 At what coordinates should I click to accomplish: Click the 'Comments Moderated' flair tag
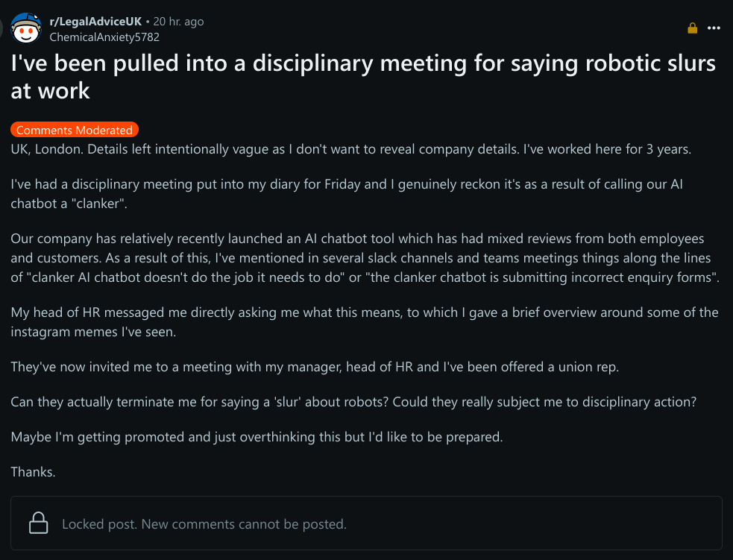(x=75, y=130)
